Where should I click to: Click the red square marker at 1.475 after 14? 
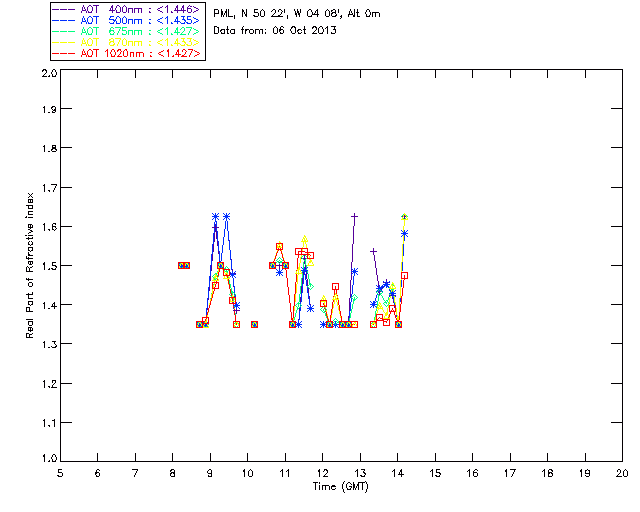click(404, 276)
